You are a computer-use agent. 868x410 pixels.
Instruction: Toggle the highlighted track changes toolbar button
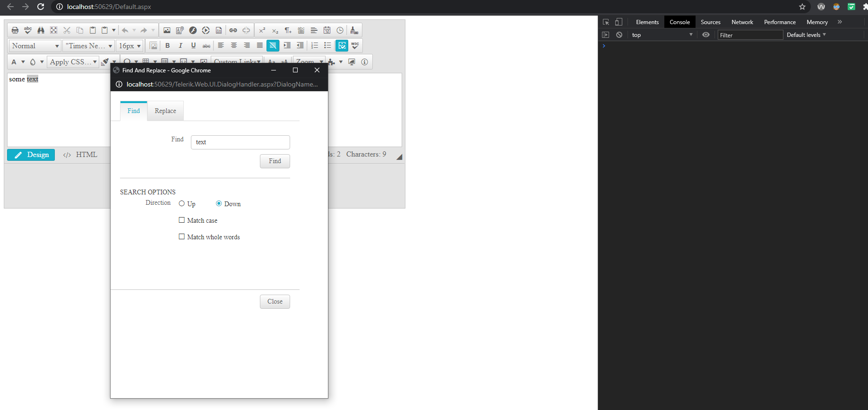342,45
